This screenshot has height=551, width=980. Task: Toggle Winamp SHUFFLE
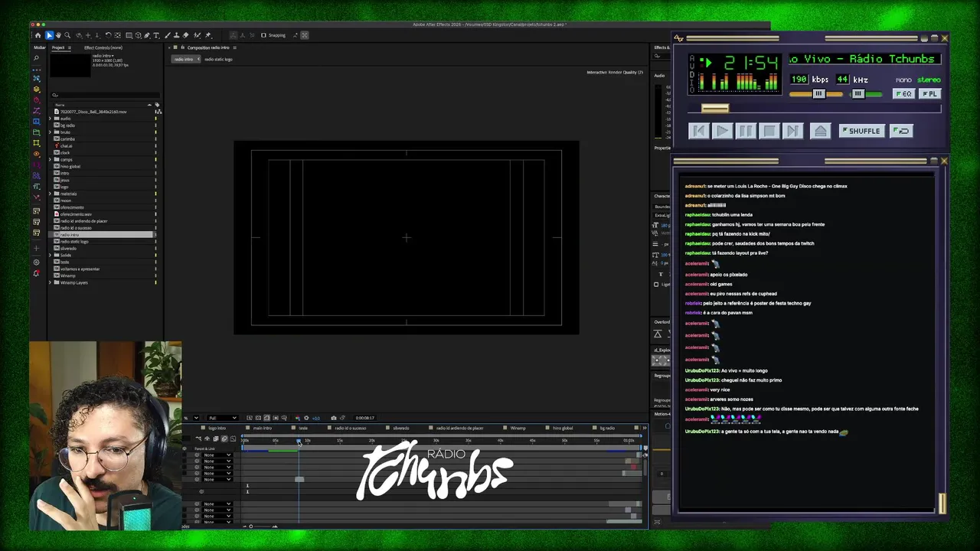(861, 131)
